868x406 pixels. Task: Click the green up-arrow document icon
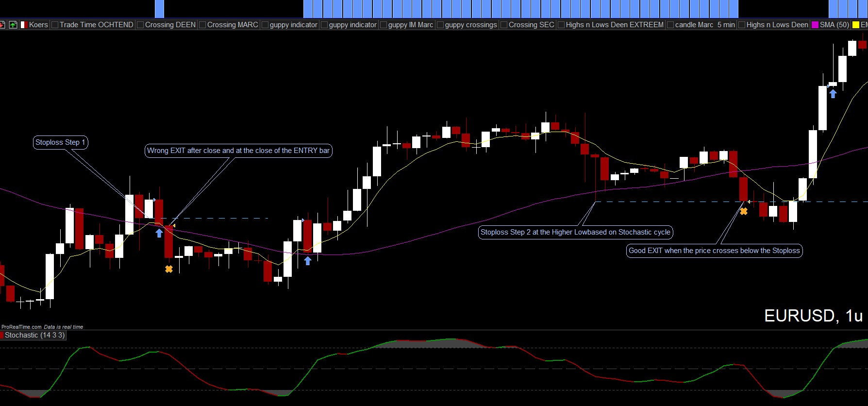pyautogui.click(x=13, y=25)
